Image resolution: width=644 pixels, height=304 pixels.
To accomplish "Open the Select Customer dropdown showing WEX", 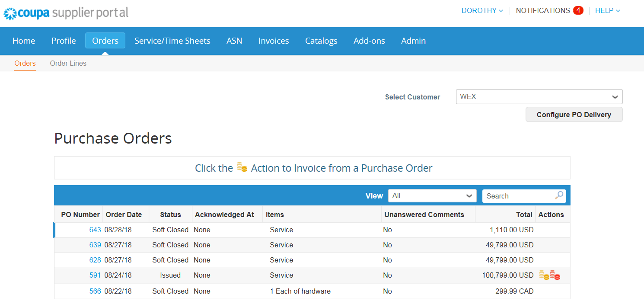I will click(539, 97).
